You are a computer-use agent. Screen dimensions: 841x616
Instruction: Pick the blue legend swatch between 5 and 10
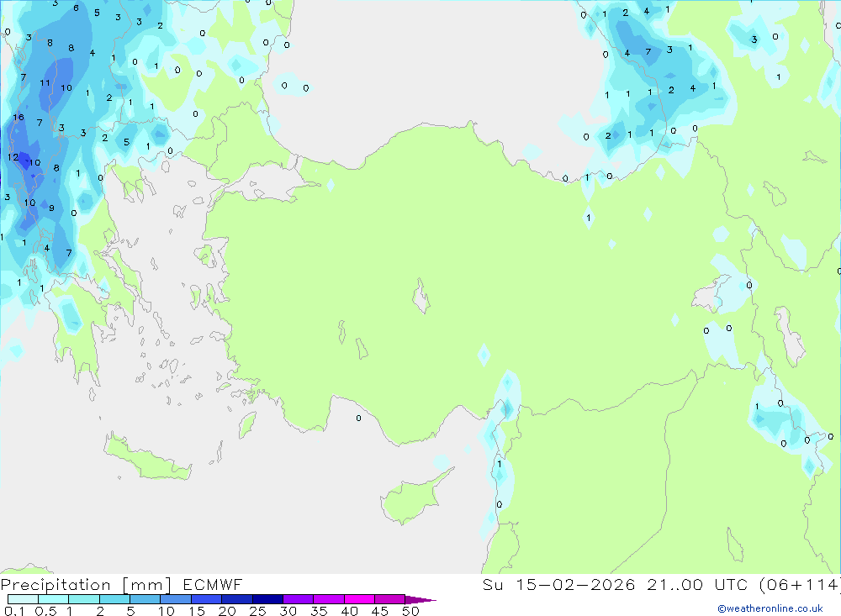tap(145, 599)
